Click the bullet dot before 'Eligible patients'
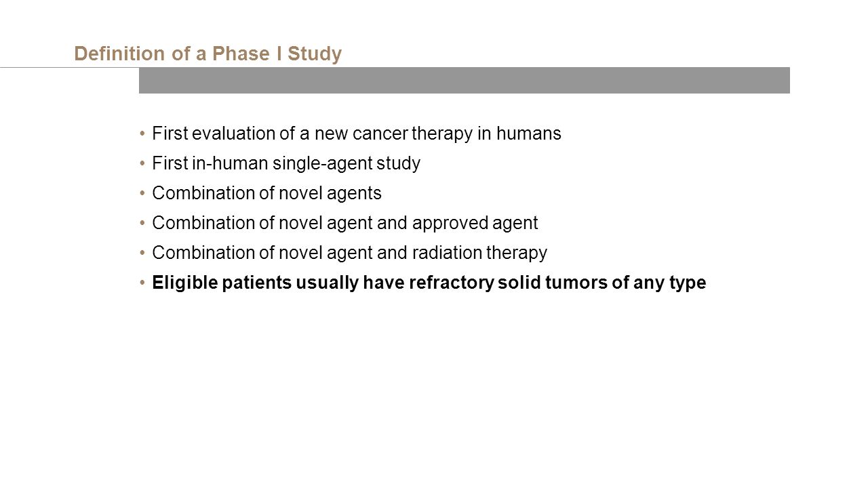868x488 pixels. coord(142,283)
